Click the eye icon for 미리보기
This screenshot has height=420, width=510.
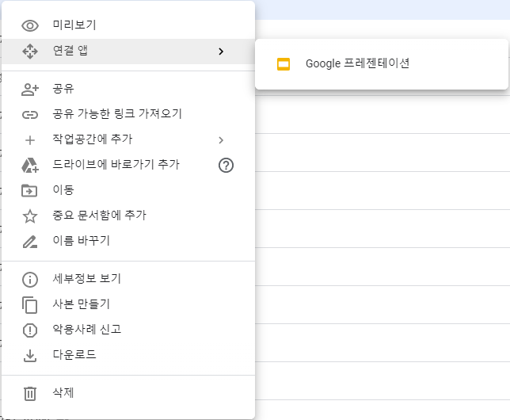[x=30, y=26]
